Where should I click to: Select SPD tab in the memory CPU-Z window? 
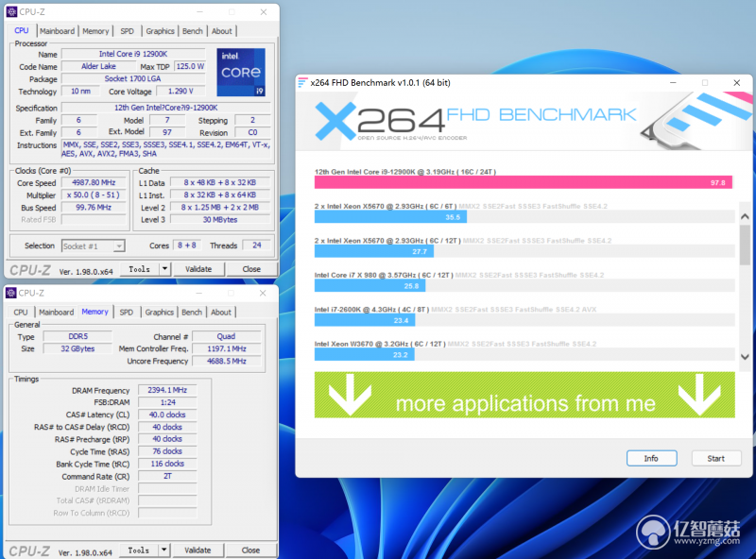click(127, 313)
